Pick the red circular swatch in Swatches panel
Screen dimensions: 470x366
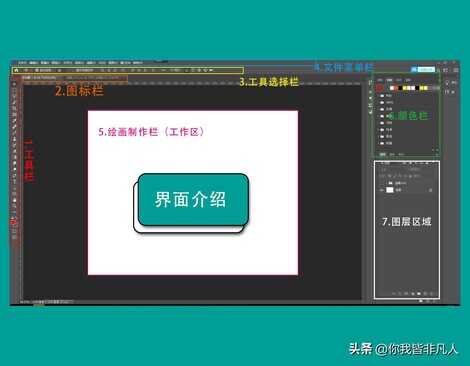(x=380, y=88)
